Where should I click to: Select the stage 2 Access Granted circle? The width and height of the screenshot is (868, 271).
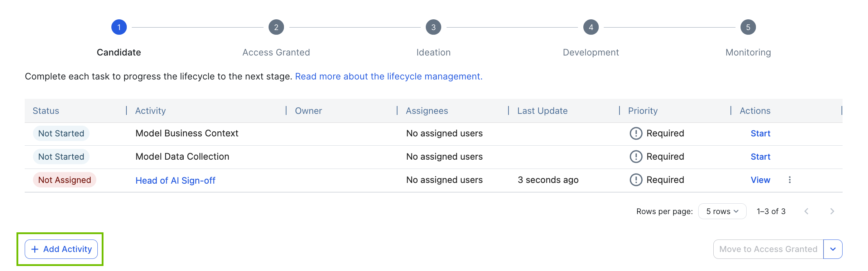[276, 27]
